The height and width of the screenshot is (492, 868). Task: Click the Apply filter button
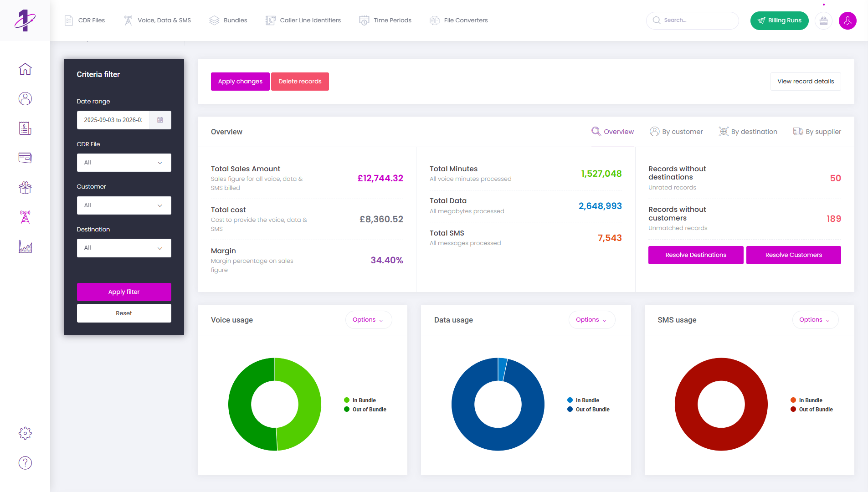[124, 292]
